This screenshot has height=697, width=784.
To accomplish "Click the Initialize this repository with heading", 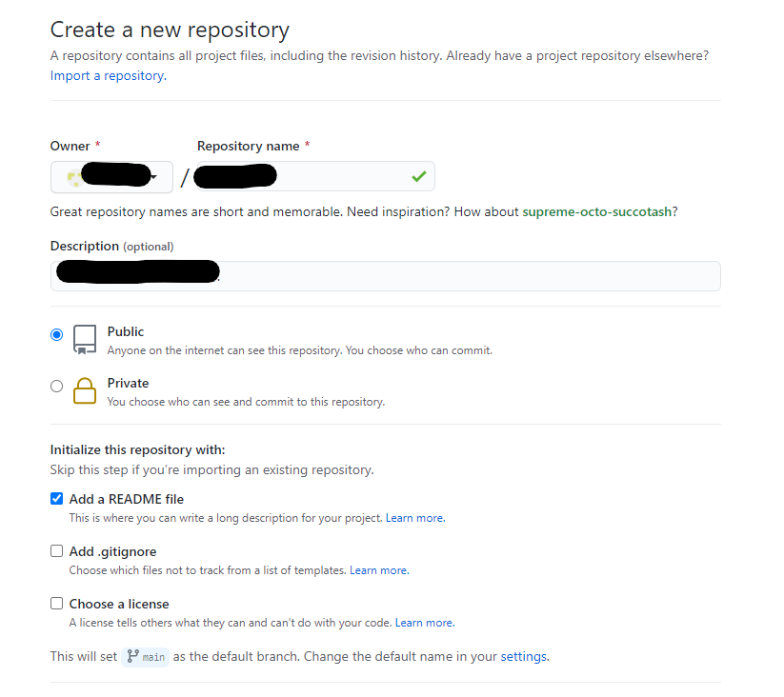I will [137, 449].
